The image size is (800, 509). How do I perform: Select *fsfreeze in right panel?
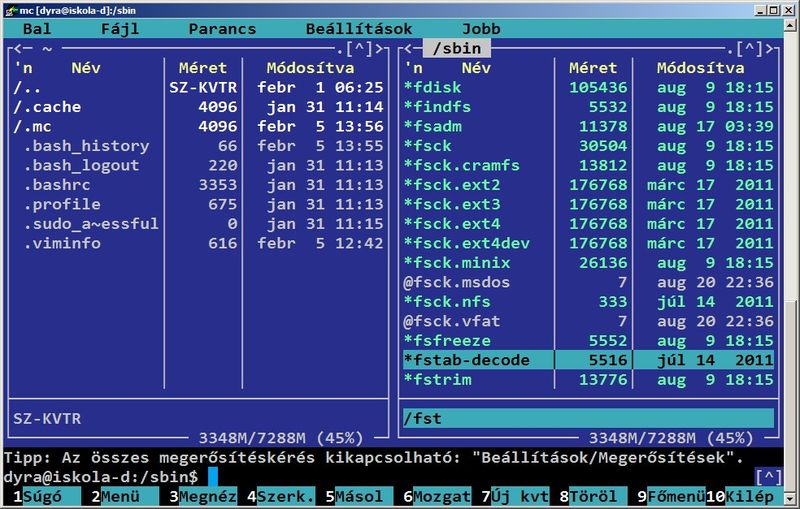pyautogui.click(x=588, y=341)
